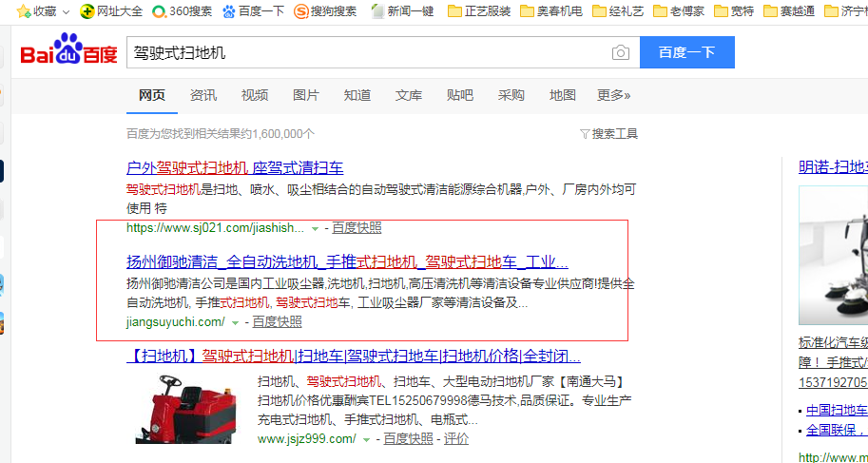Select the 网页 tab
This screenshot has width=868, height=463.
click(152, 95)
